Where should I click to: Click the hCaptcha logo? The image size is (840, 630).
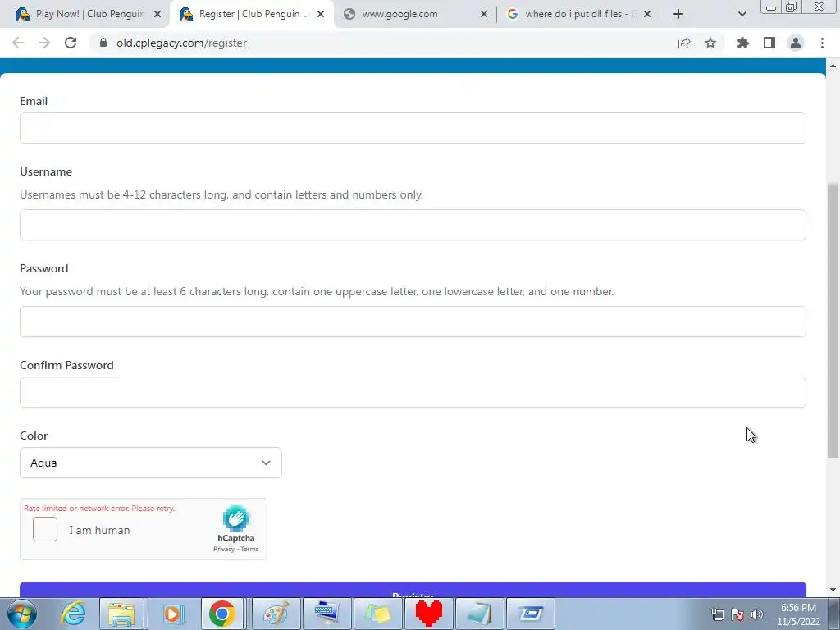point(236,518)
